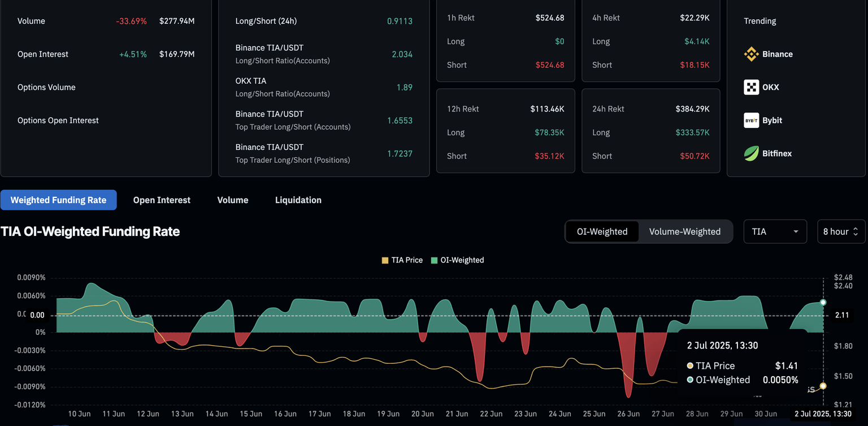The width and height of the screenshot is (868, 426).
Task: Click the Bitfinex leaf logo icon
Action: tap(751, 153)
